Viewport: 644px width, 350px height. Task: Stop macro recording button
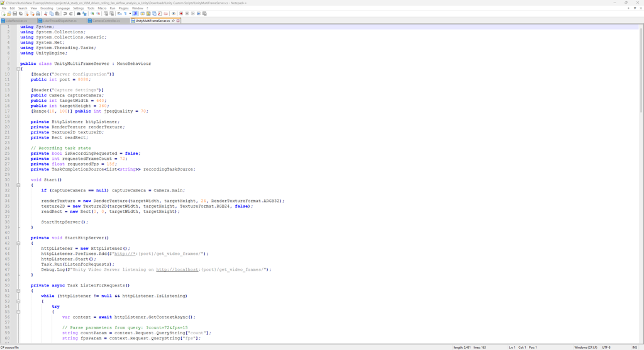(x=187, y=14)
